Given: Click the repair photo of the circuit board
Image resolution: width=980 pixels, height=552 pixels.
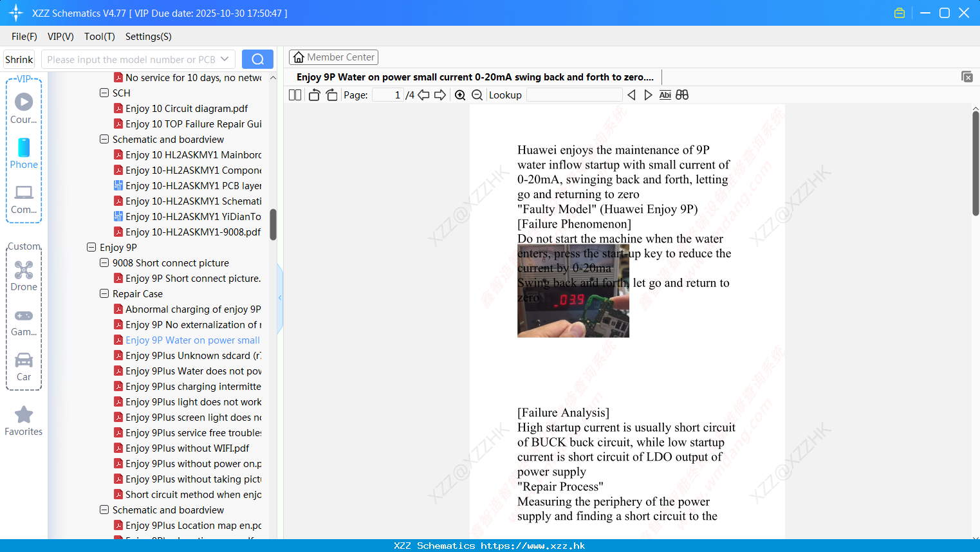Looking at the screenshot, I should tap(573, 291).
